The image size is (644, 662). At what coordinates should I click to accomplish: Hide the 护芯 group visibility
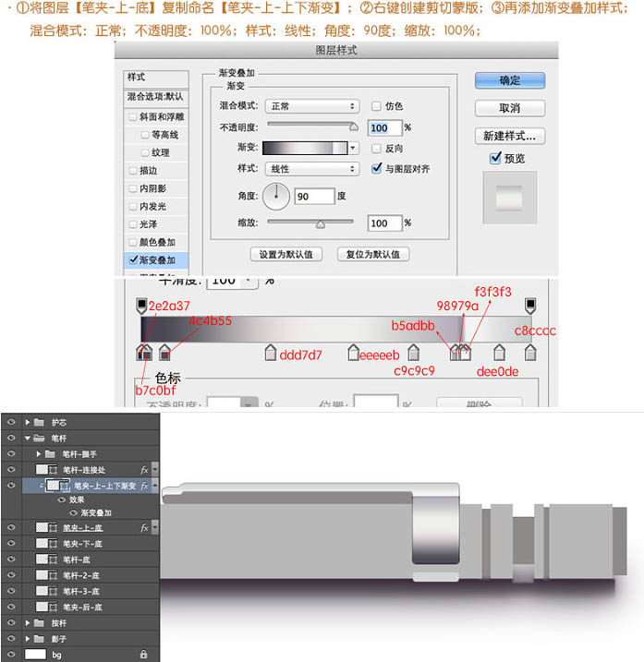click(11, 422)
